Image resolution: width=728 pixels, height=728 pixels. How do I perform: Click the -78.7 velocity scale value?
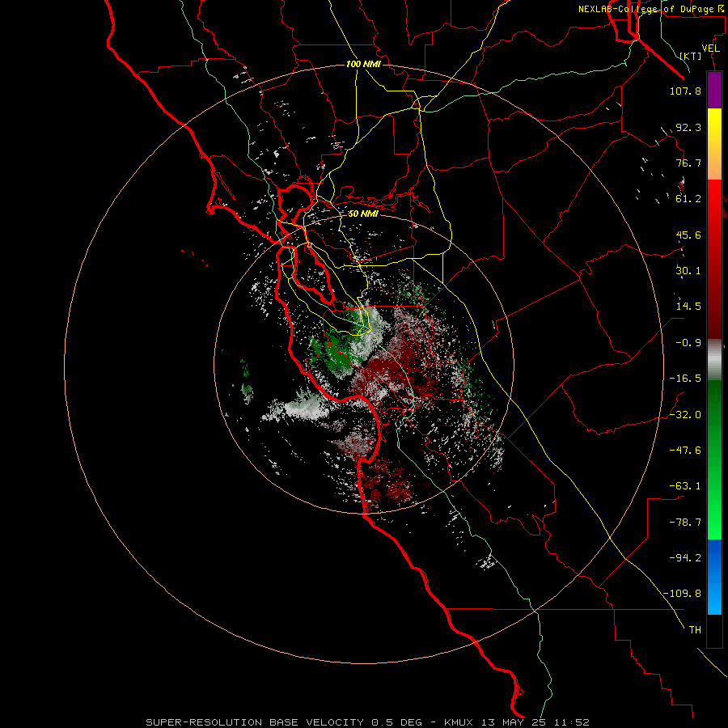point(685,523)
